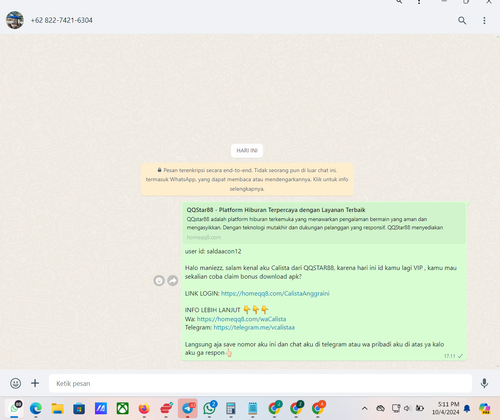Click the user id: saldaacon12 text

(x=213, y=251)
